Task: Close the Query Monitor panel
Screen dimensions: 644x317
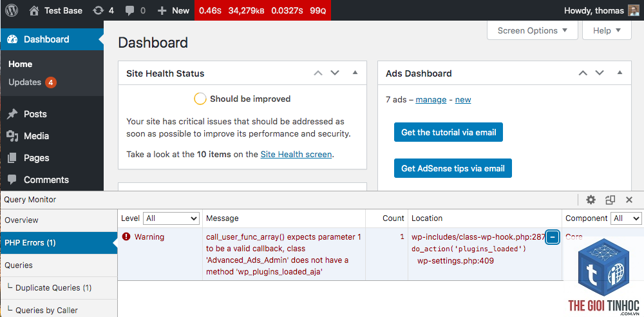Action: click(629, 200)
